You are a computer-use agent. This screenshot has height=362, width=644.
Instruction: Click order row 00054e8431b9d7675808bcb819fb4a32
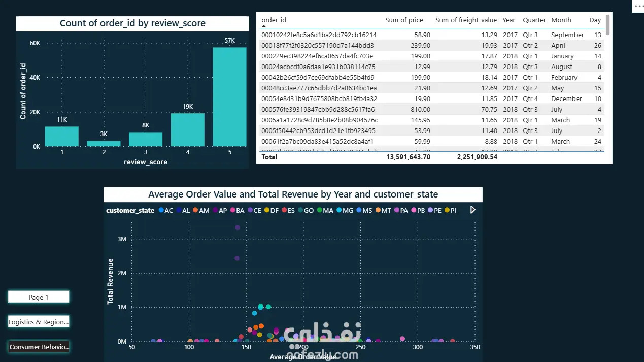431,99
